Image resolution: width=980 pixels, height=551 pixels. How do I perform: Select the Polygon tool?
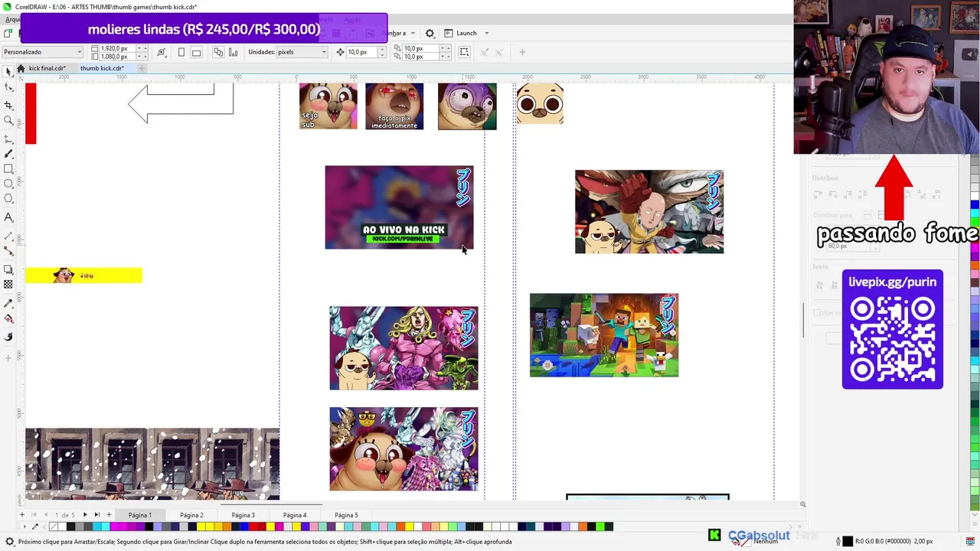tap(8, 199)
